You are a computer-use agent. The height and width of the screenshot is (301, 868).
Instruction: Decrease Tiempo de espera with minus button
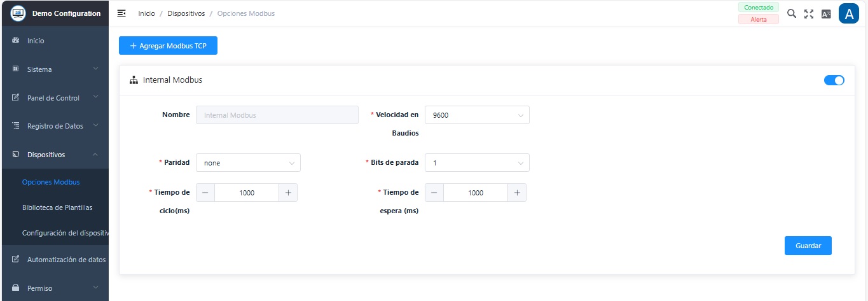click(434, 193)
